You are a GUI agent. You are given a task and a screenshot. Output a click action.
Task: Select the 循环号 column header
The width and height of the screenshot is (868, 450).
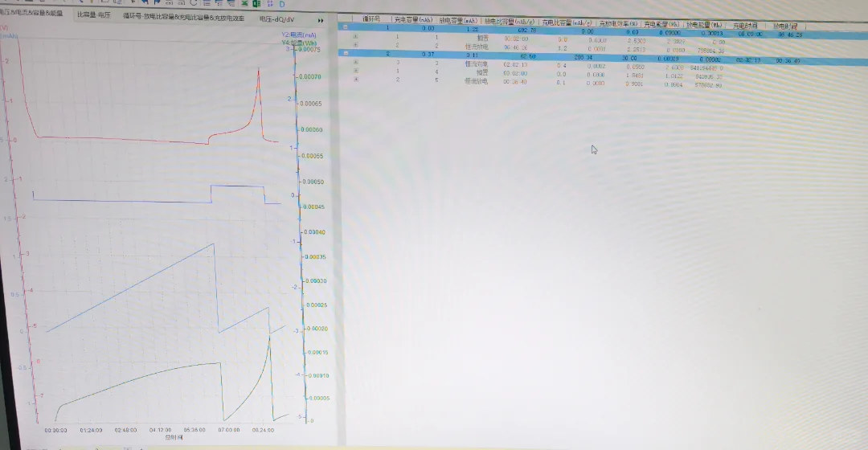click(x=371, y=18)
